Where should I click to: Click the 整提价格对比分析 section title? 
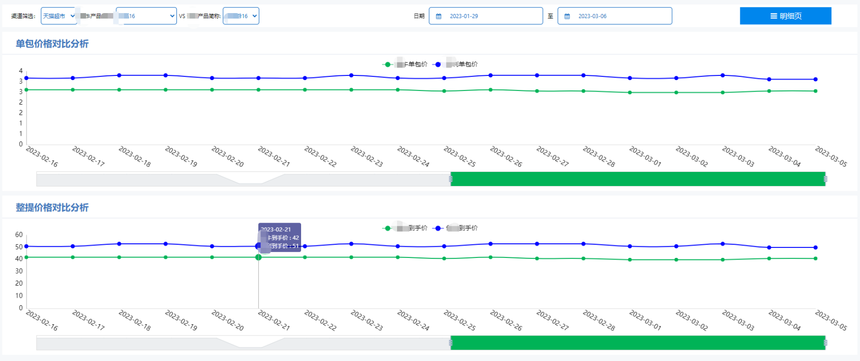52,207
